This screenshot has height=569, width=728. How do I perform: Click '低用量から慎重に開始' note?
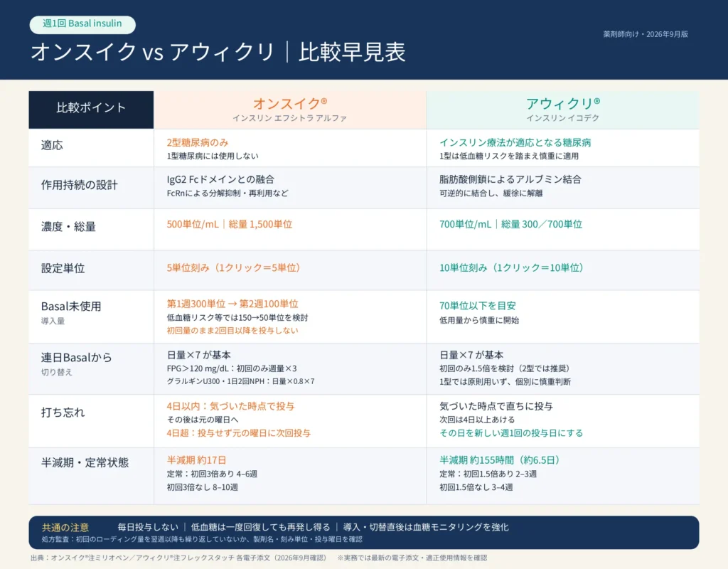479,320
